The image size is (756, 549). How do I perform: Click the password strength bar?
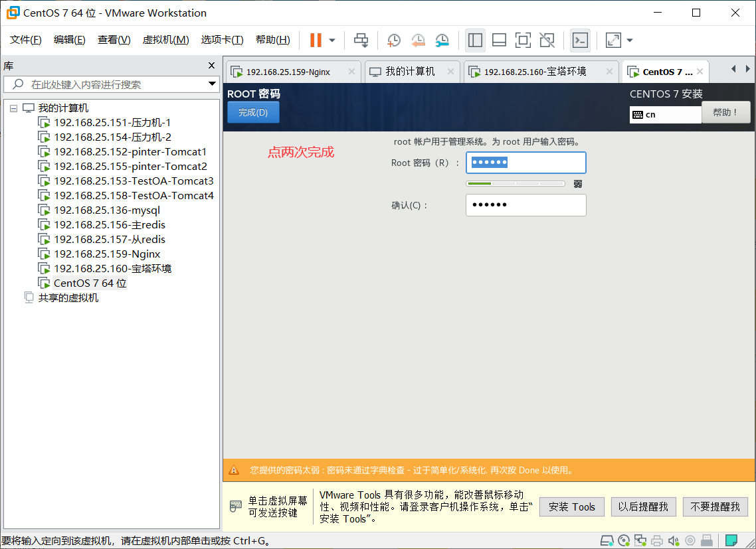516,184
